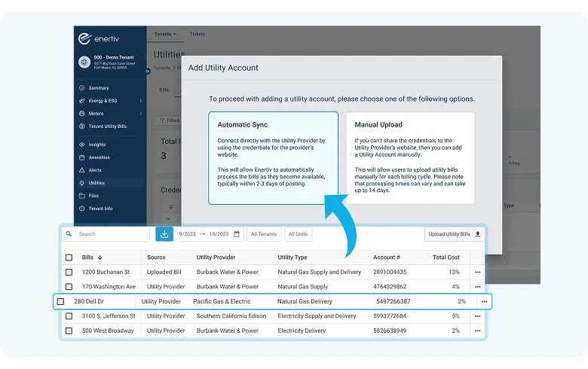The image size is (588, 369).
Task: Click the Total Cost column header
Action: coord(446,258)
